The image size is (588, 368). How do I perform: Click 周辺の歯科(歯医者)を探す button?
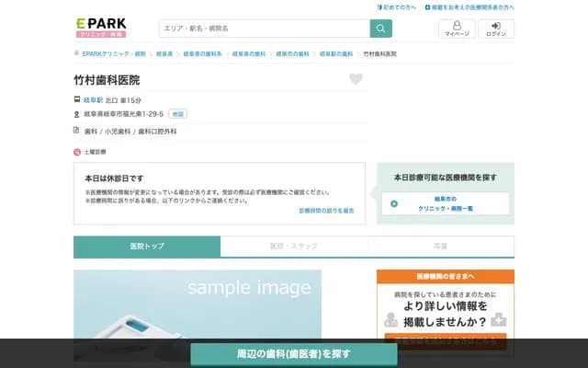(x=294, y=353)
